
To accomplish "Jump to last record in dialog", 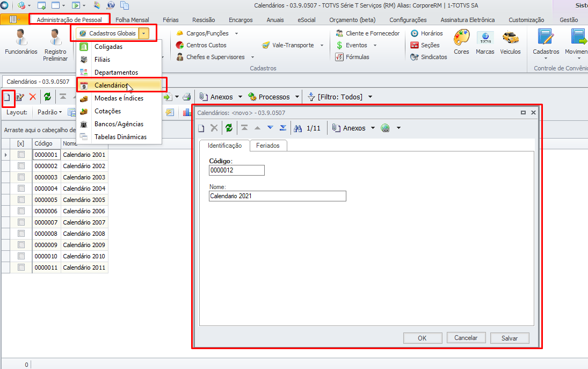I will pos(283,128).
